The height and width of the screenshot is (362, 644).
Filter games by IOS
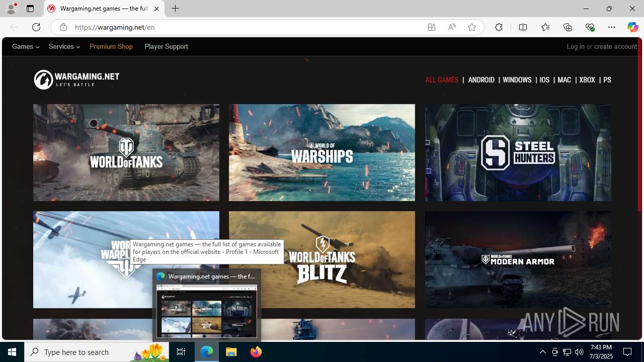[x=544, y=80]
